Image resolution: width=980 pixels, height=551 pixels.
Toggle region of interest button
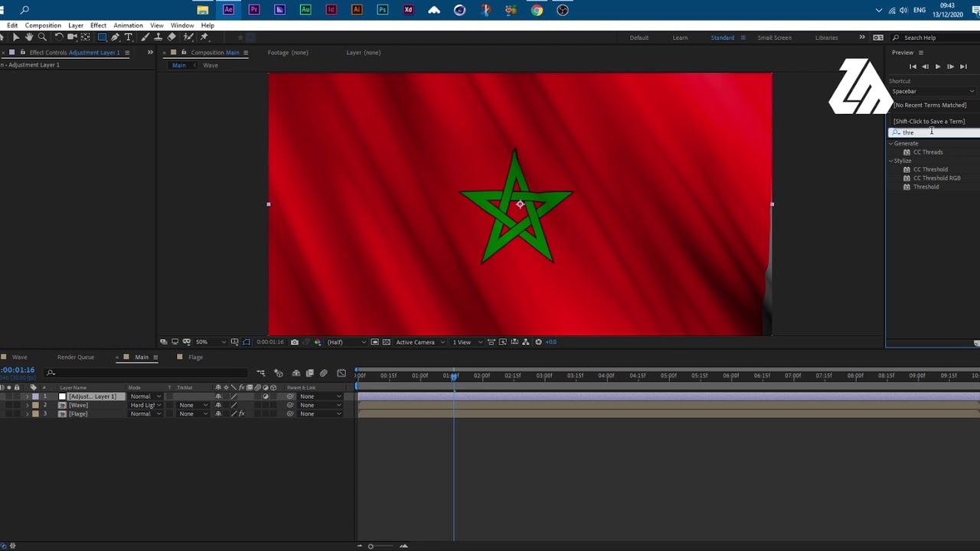pyautogui.click(x=374, y=342)
